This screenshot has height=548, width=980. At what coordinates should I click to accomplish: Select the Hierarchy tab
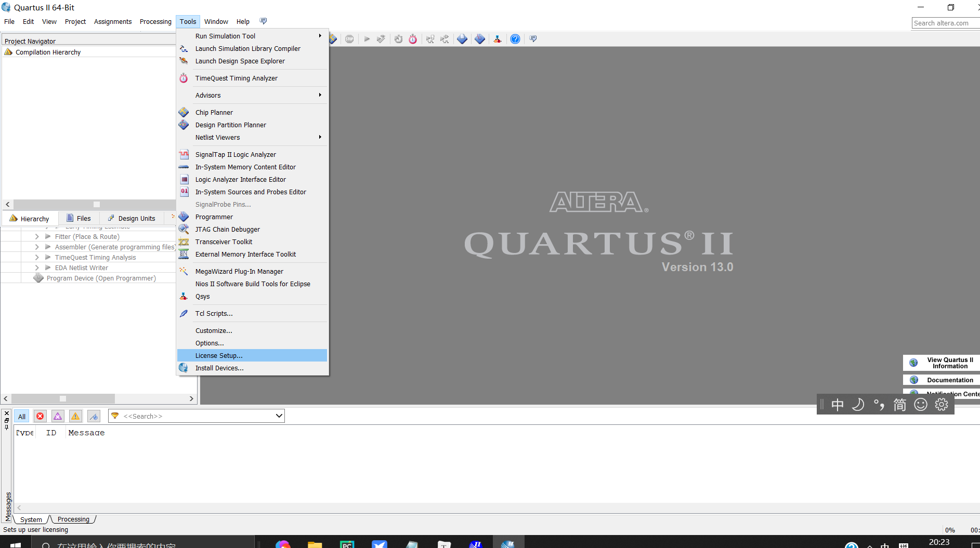click(x=30, y=219)
